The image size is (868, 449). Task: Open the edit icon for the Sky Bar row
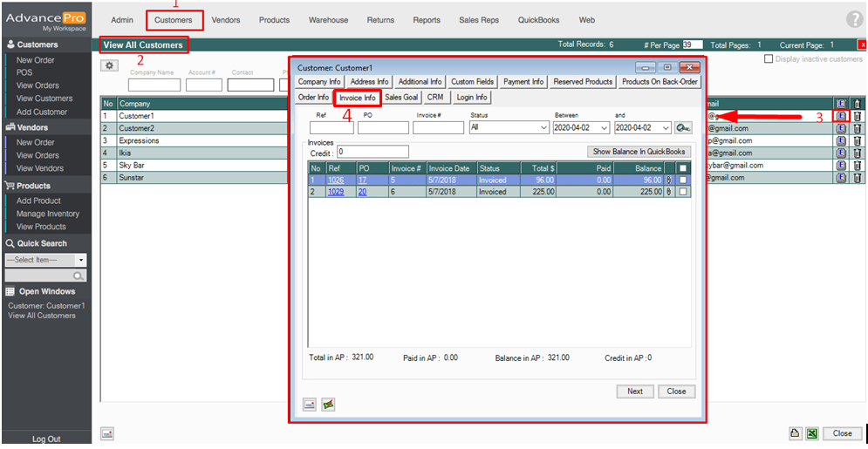coord(841,165)
